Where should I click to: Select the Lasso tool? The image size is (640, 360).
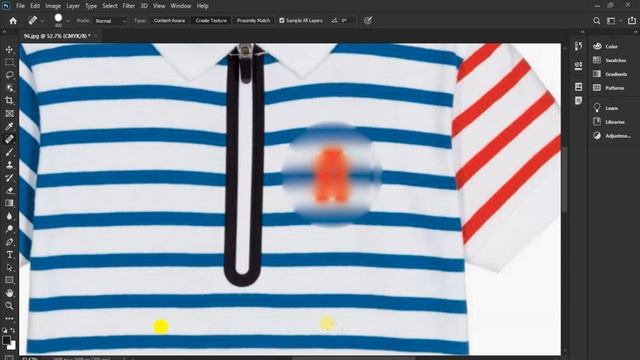pyautogui.click(x=9, y=75)
